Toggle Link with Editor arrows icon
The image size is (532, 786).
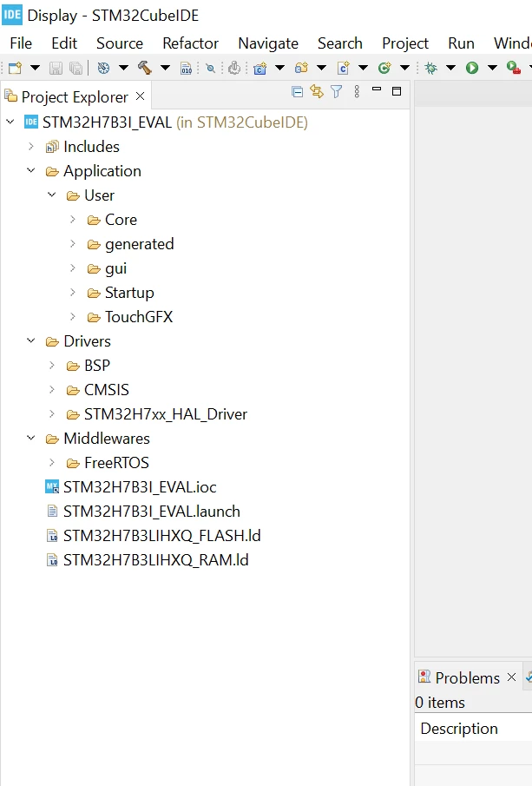(317, 92)
